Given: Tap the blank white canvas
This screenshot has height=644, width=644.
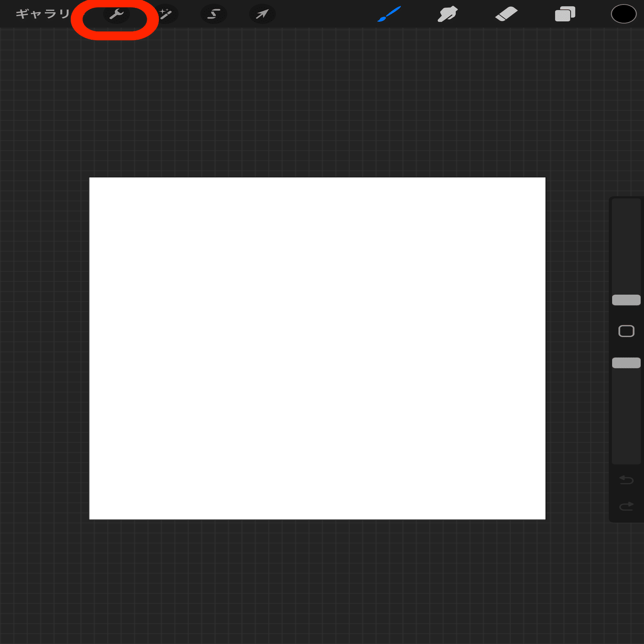Looking at the screenshot, I should [x=317, y=348].
